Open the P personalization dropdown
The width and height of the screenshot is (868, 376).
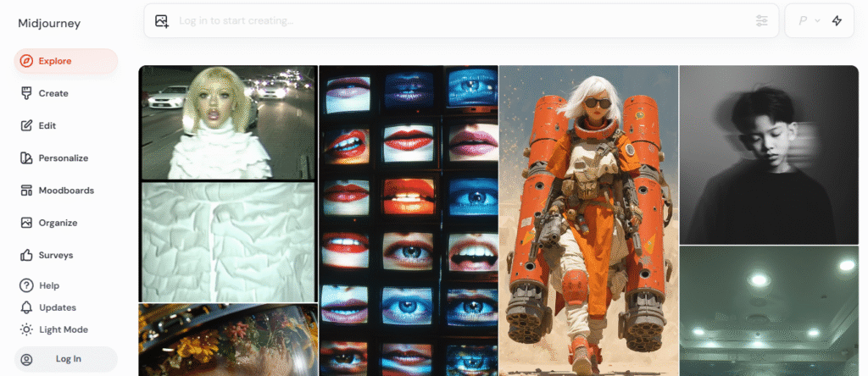click(x=808, y=21)
